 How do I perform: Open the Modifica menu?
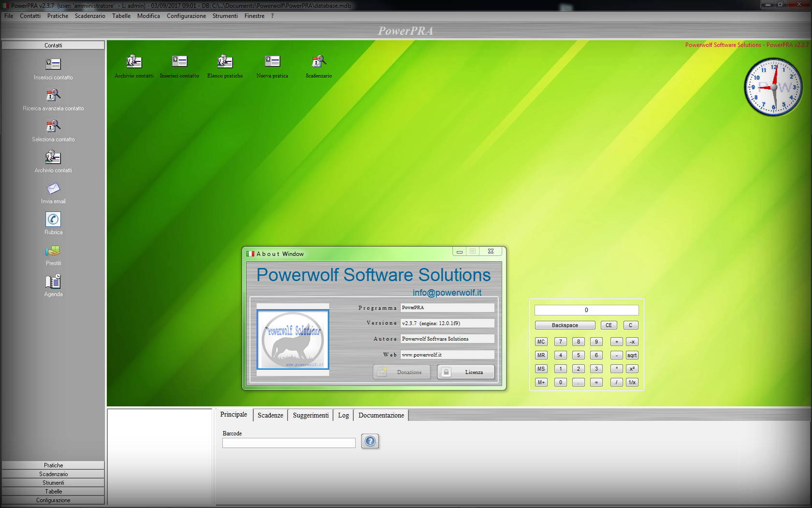(x=148, y=16)
